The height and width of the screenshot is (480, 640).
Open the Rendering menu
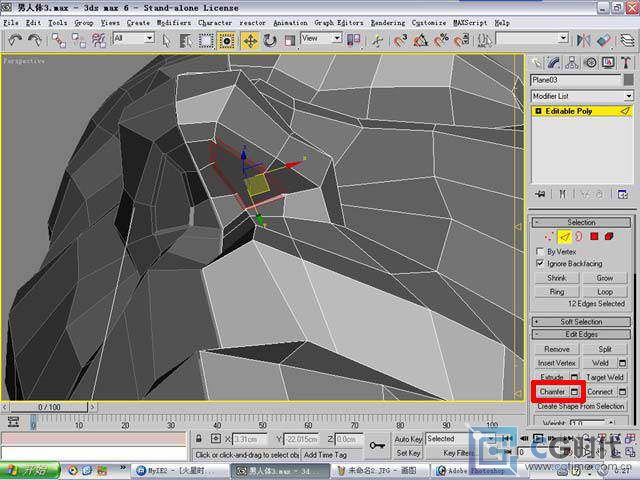pyautogui.click(x=388, y=23)
